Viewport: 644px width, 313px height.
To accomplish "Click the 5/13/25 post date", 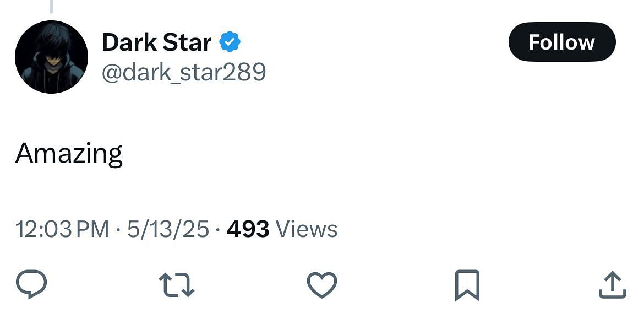I will (168, 229).
